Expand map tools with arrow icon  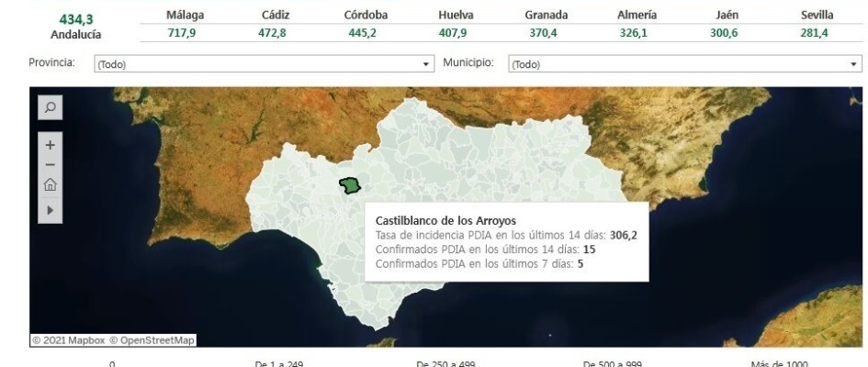pos(50,210)
